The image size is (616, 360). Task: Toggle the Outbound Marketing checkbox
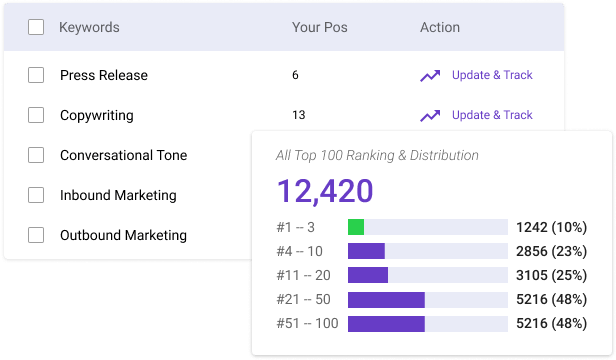(x=36, y=235)
